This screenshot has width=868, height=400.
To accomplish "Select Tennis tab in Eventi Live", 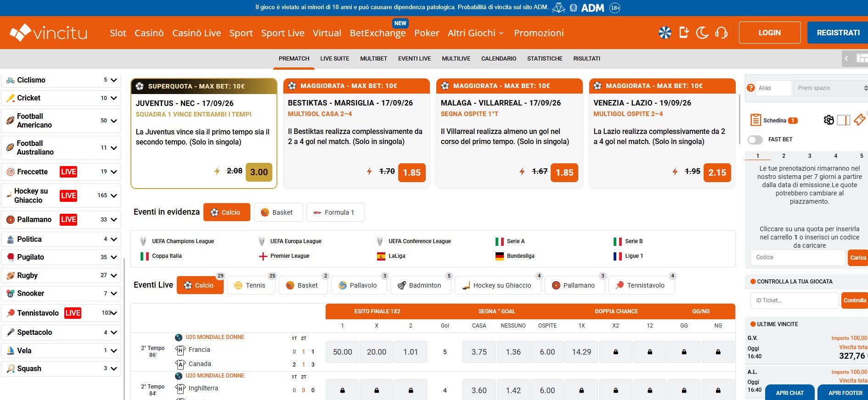I will [x=251, y=285].
